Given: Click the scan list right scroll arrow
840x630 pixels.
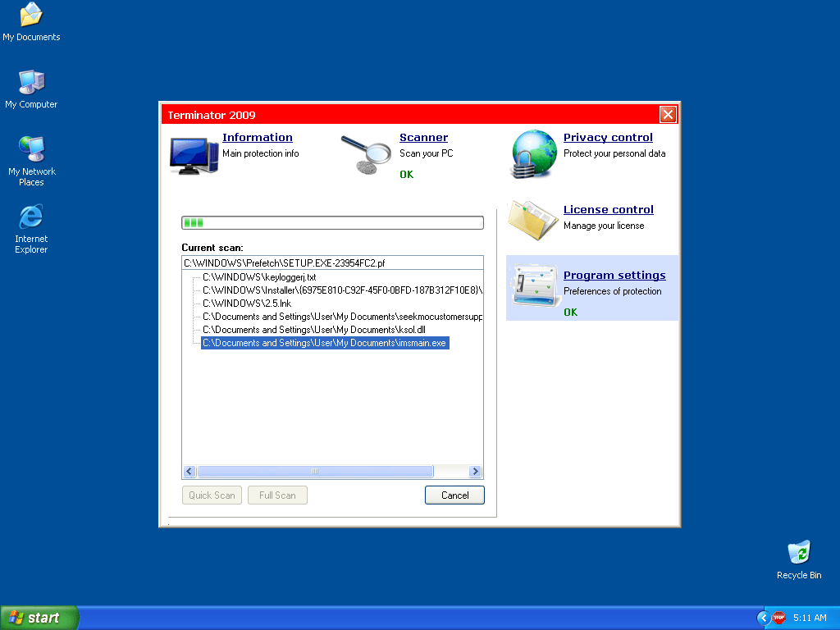Looking at the screenshot, I should 475,472.
